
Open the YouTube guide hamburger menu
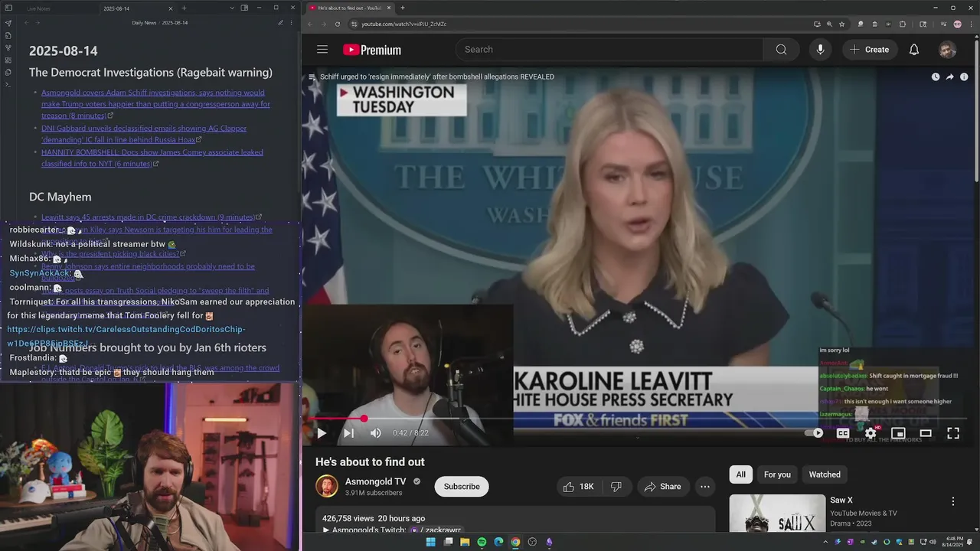[322, 50]
